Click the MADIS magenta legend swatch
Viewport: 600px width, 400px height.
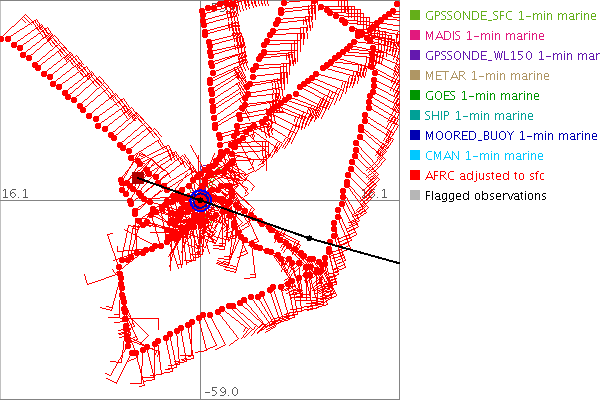point(415,36)
